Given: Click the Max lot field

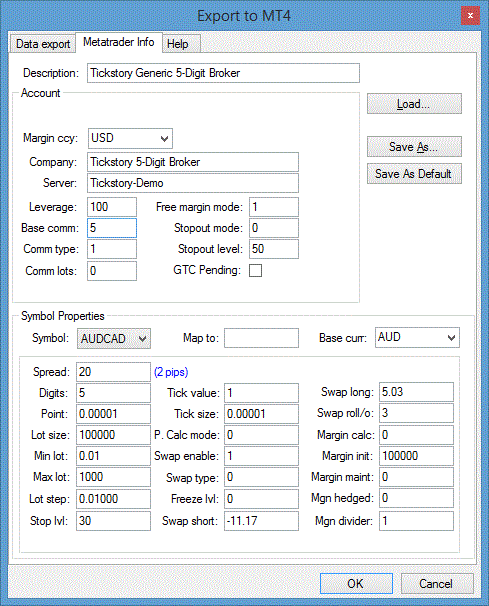Looking at the screenshot, I should point(113,477).
